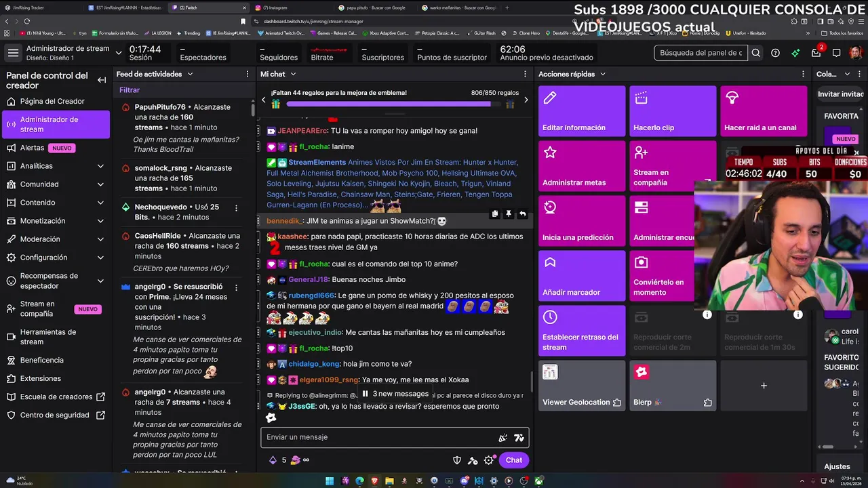Viewport: 868px width, 488px height.
Task: Click the search magnifier icon in header
Action: (756, 53)
